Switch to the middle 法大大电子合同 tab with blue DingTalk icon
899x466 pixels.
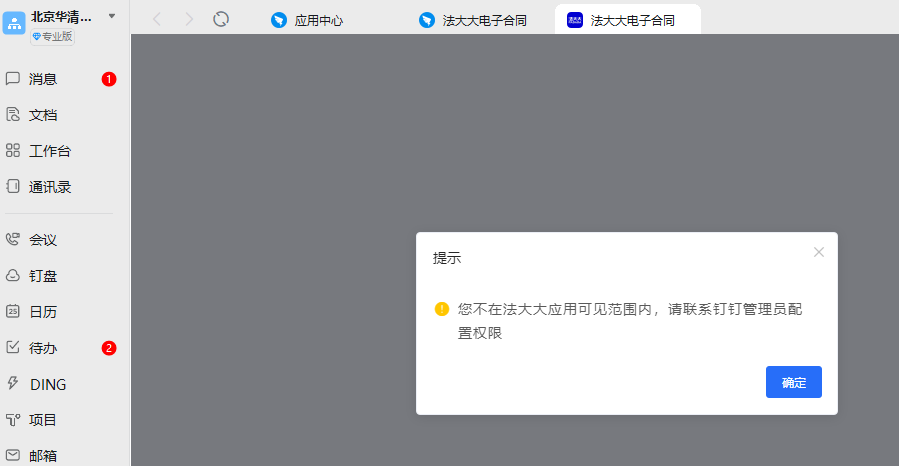pos(473,21)
